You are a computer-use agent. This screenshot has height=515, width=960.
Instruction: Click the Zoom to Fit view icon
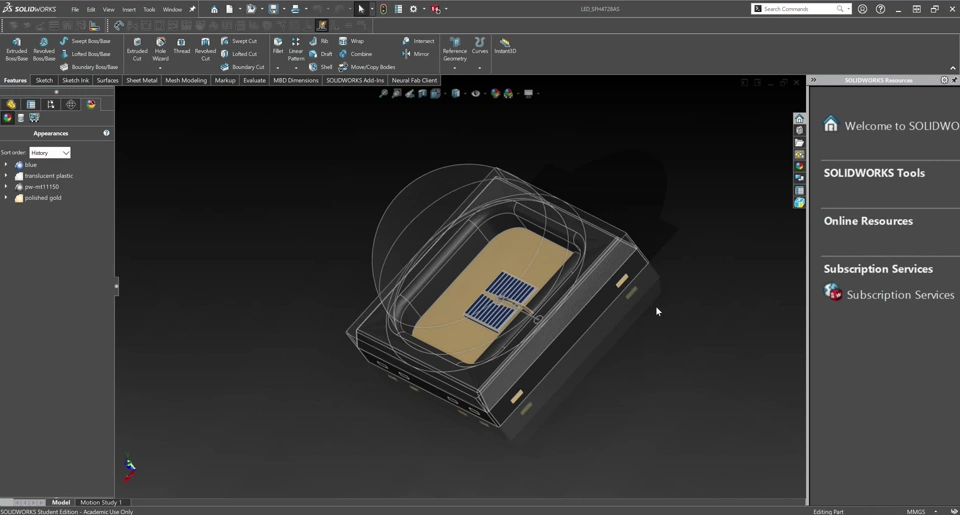[383, 93]
